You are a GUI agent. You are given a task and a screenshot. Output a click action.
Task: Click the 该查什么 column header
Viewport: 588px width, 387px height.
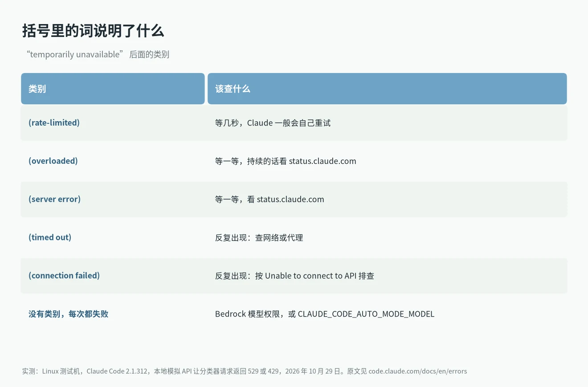[x=387, y=89]
